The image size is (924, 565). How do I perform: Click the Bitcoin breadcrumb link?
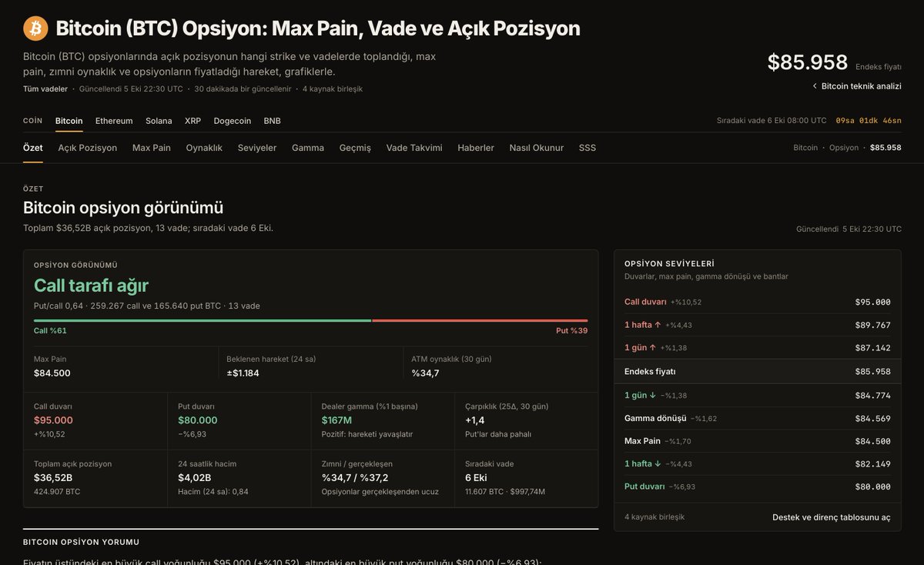point(805,148)
